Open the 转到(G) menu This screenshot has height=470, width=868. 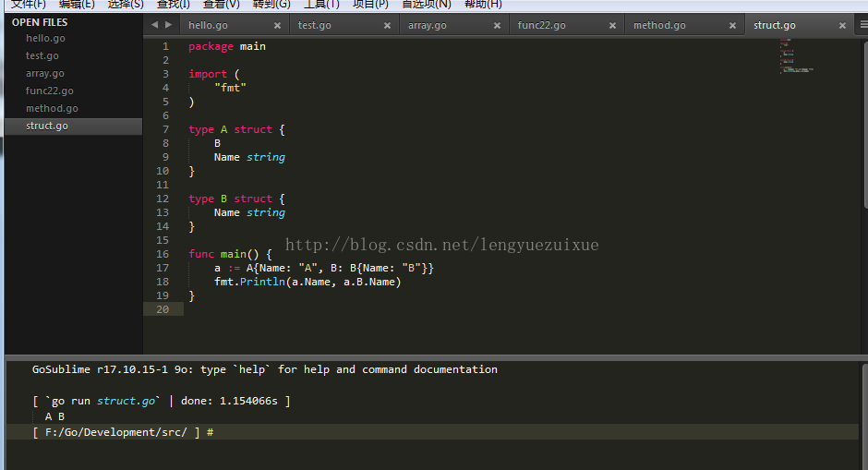(271, 5)
